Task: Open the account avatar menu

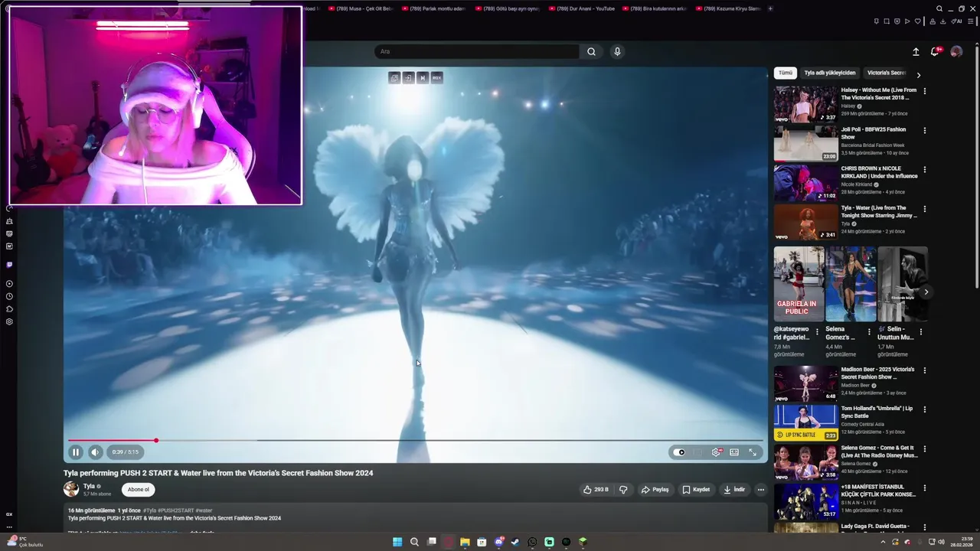Action: click(x=956, y=51)
